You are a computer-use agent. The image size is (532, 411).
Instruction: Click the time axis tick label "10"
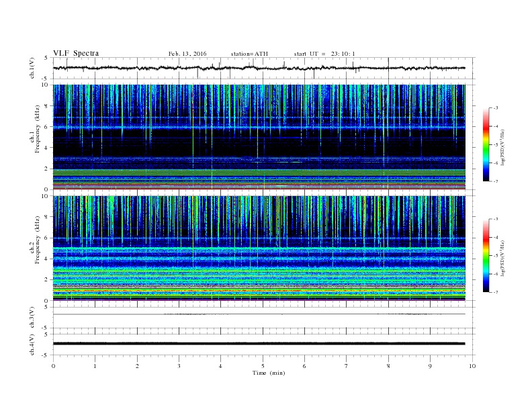(x=472, y=366)
